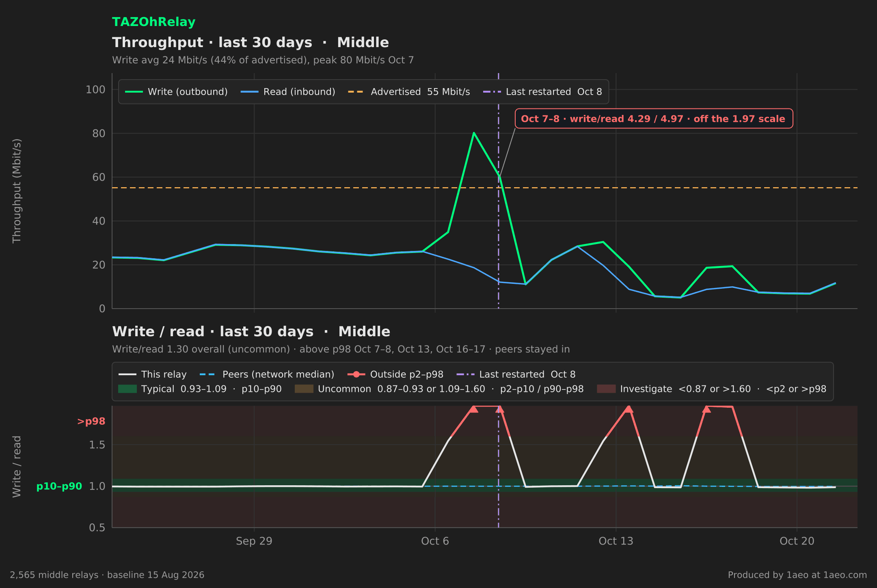Click Outside p2–p98 legend marker

point(356,374)
